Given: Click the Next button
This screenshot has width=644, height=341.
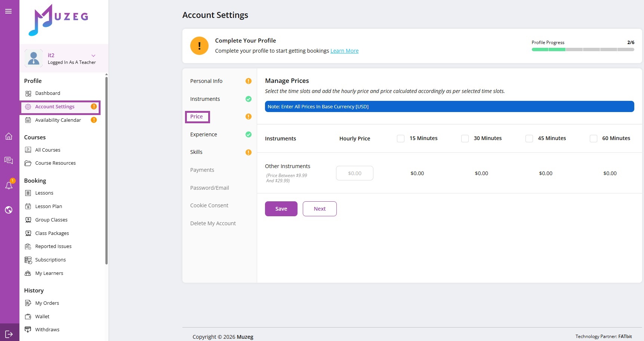Looking at the screenshot, I should point(320,209).
